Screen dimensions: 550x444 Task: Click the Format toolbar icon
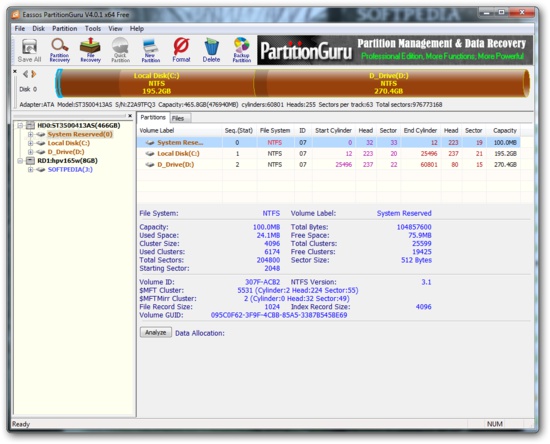tap(181, 50)
